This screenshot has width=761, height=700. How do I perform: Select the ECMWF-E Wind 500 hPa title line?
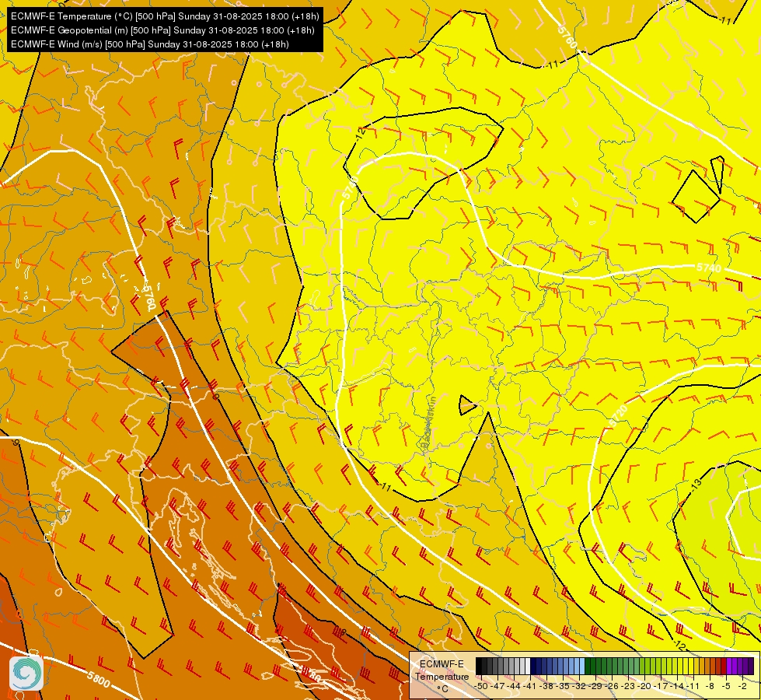150,44
